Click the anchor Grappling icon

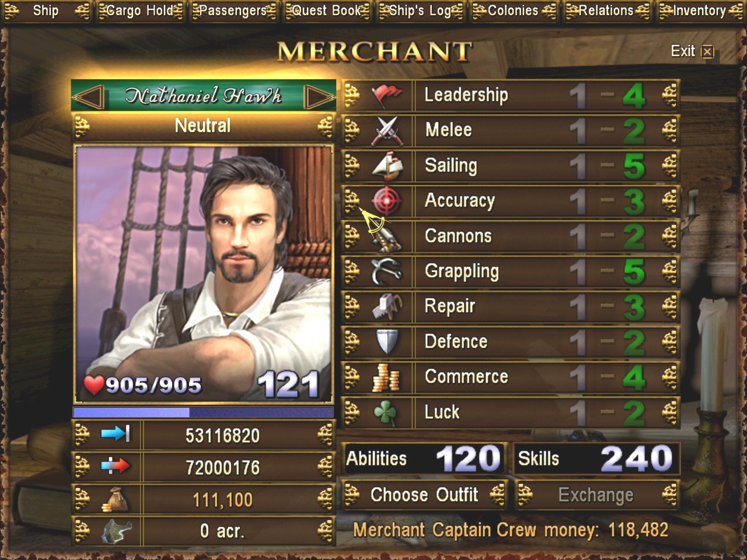[x=386, y=271]
